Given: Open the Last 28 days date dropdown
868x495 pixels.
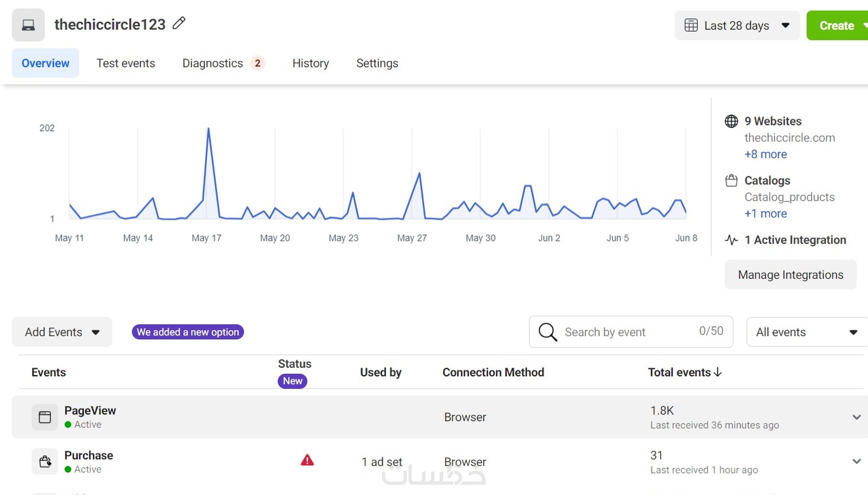Looking at the screenshot, I should (x=737, y=26).
